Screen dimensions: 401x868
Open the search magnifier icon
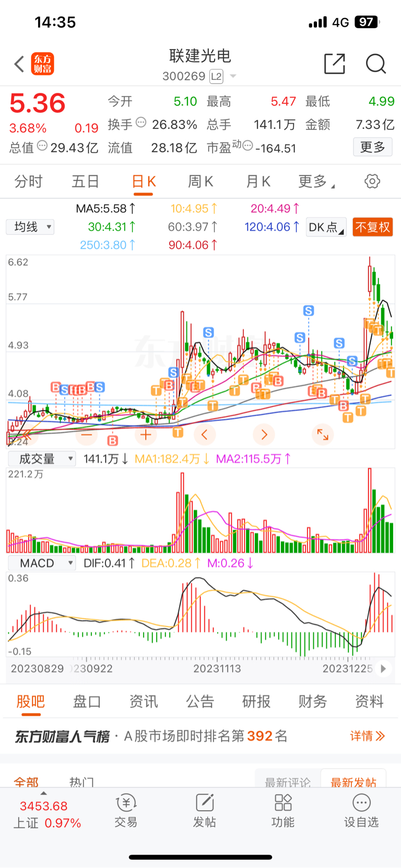(375, 64)
